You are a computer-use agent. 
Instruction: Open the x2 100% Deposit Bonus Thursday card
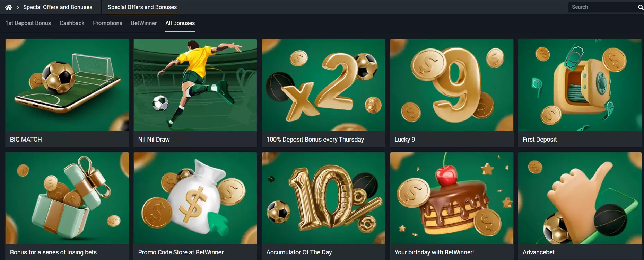(323, 93)
